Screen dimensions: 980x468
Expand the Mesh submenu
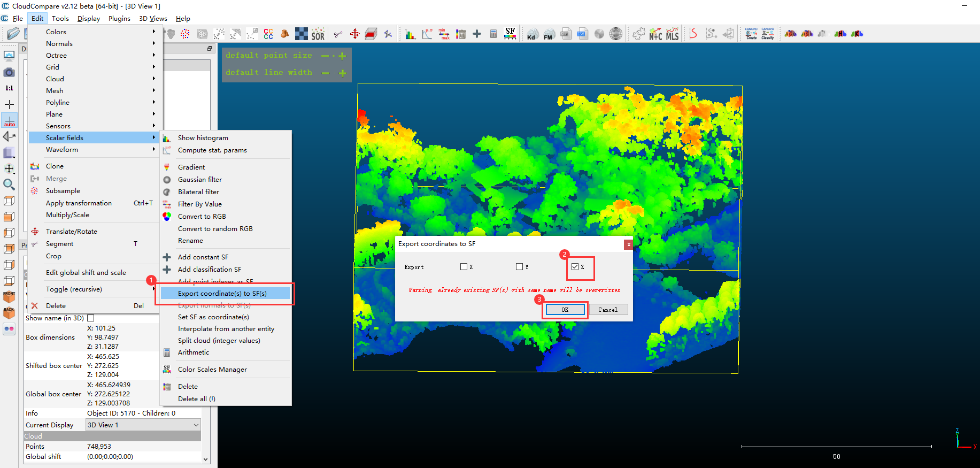(94, 90)
